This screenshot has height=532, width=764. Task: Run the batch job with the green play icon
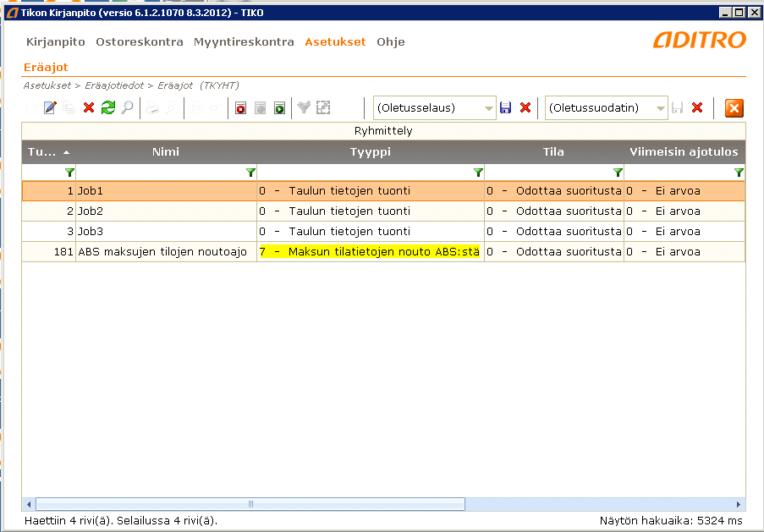pos(279,107)
